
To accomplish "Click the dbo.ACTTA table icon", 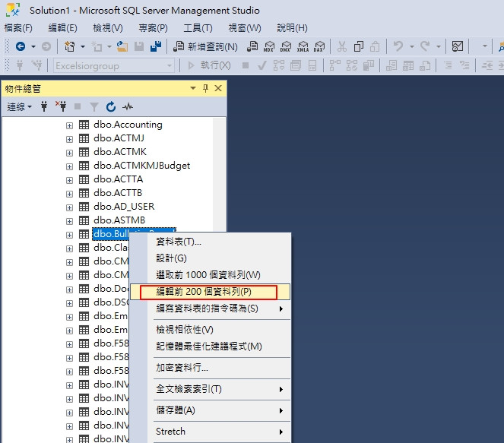I will (x=84, y=179).
